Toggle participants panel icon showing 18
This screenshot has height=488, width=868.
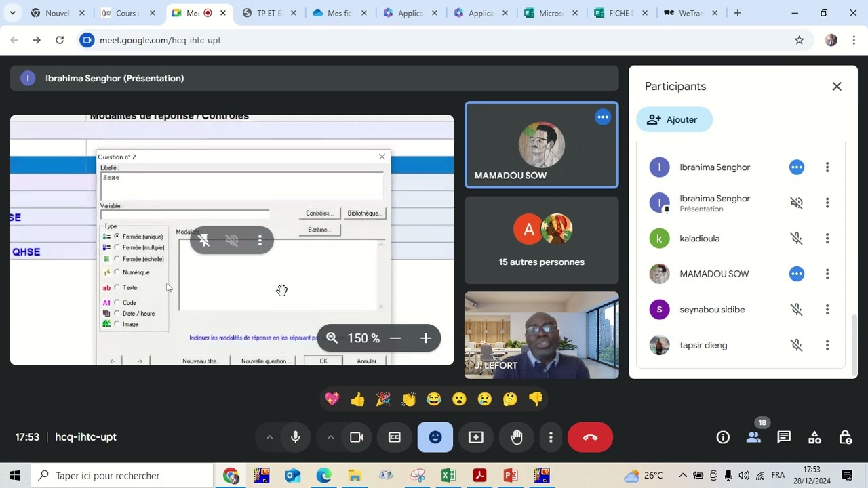(x=753, y=437)
